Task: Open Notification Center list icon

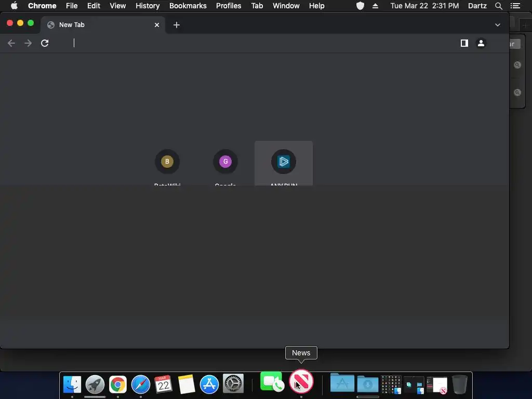Action: (x=515, y=6)
